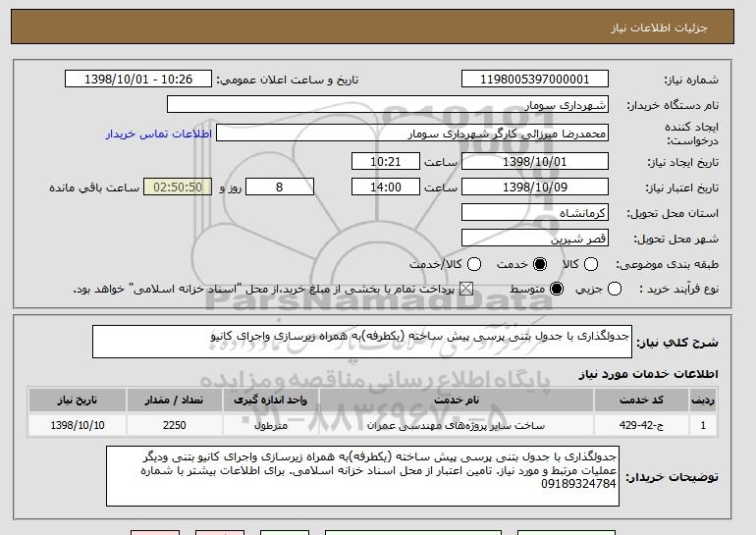756x535 pixels.
Task: Click the validity date field 1398/10/09
Action: point(535,187)
